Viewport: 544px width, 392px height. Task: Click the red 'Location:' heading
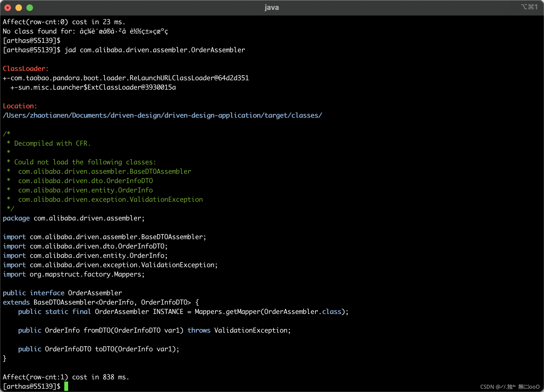(20, 106)
